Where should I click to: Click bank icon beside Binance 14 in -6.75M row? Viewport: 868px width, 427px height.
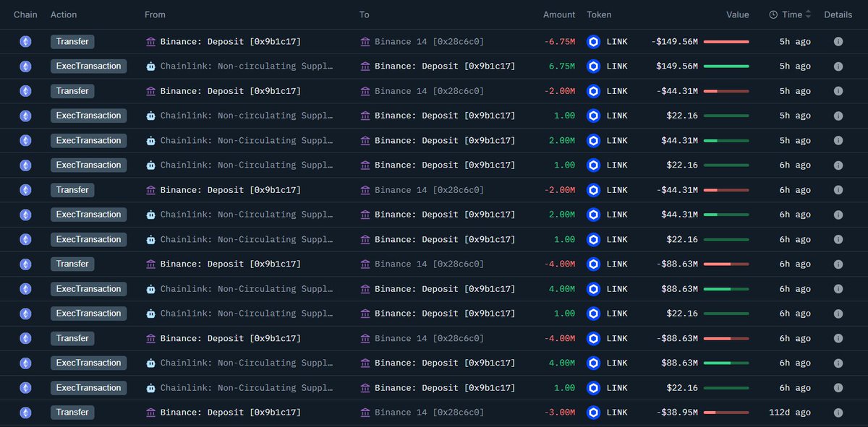pyautogui.click(x=365, y=42)
